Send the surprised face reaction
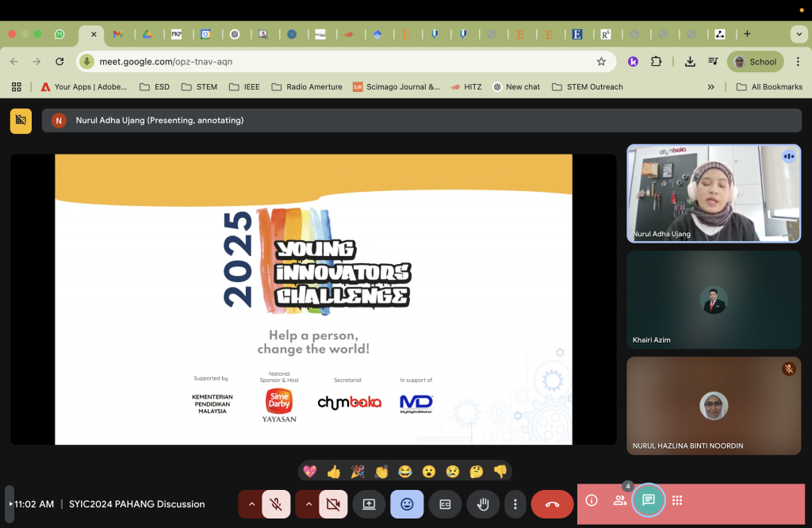812x528 pixels. click(429, 471)
